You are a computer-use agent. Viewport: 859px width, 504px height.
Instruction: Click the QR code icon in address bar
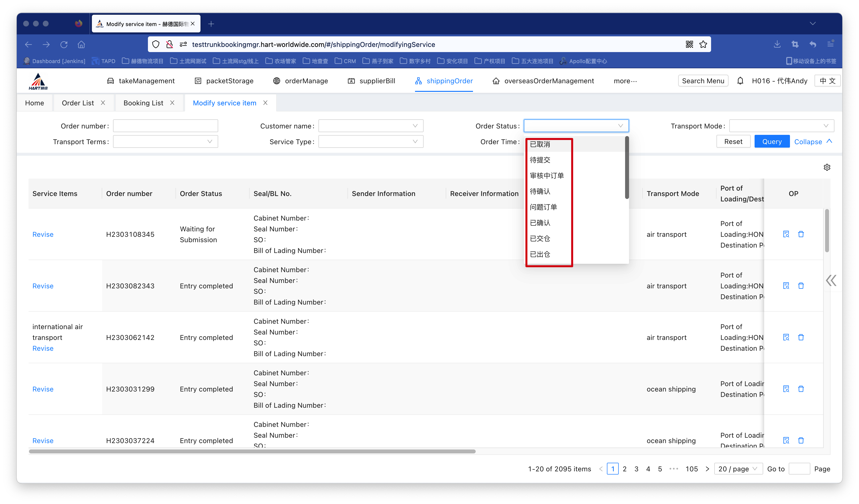[x=689, y=44]
